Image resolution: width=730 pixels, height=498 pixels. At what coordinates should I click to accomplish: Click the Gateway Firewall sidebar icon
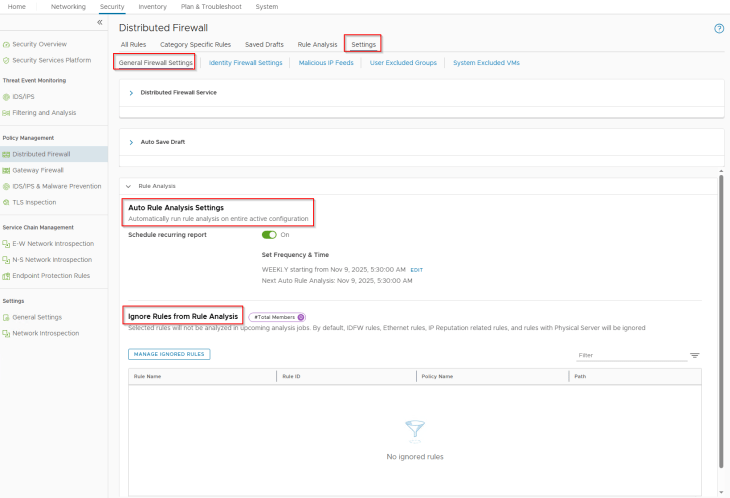tap(6, 170)
